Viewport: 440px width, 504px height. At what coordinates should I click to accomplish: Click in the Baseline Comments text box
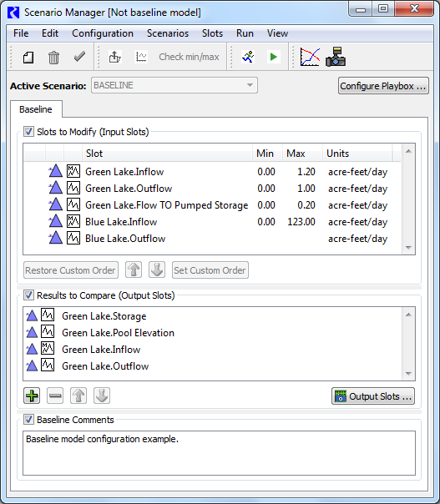point(219,453)
